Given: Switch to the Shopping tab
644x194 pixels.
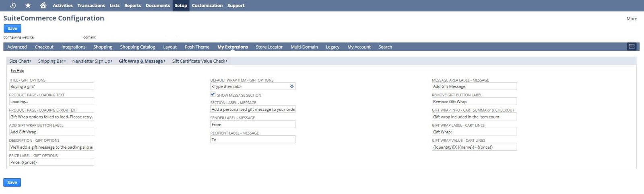Looking at the screenshot, I should pyautogui.click(x=103, y=47).
